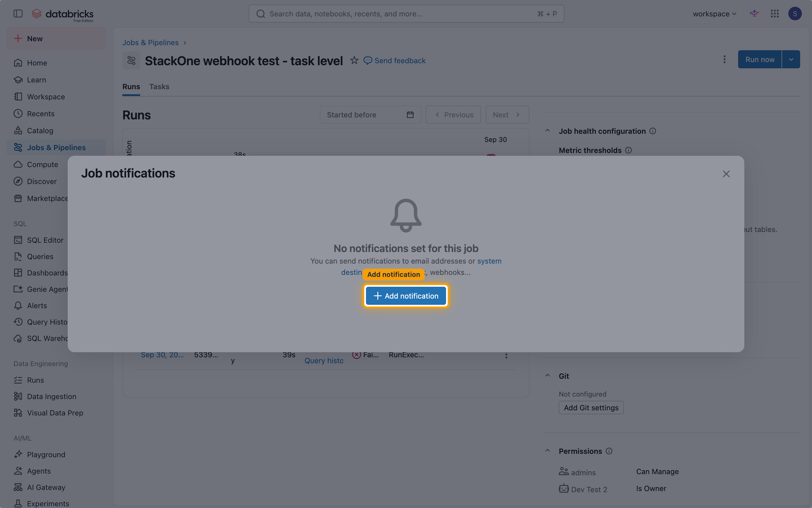
Task: Click the Add notification button
Action: 406,296
